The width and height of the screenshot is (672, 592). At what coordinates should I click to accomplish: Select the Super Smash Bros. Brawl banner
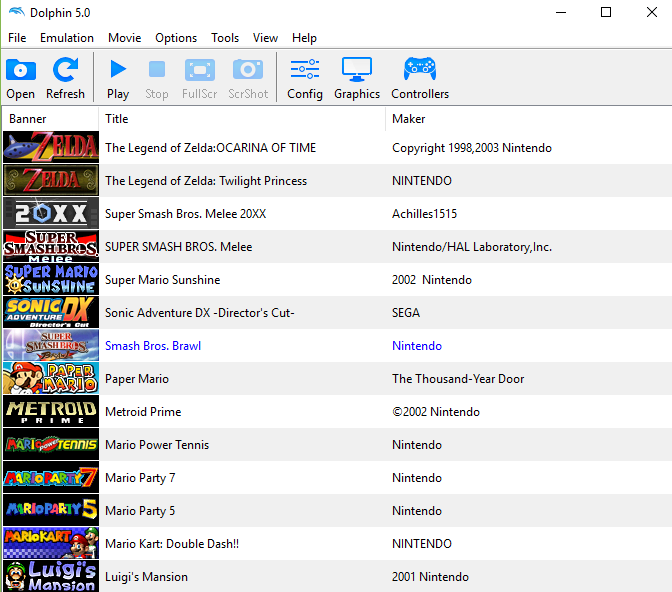pyautogui.click(x=51, y=345)
